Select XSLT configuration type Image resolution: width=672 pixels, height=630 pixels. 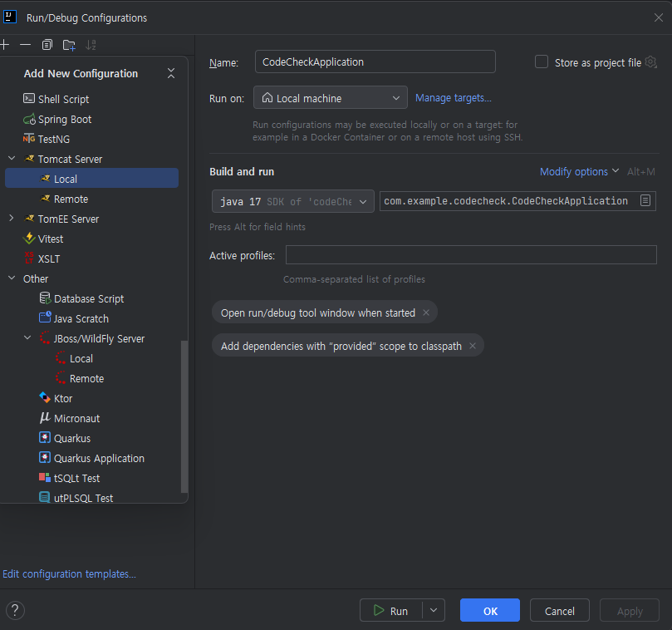91,259
